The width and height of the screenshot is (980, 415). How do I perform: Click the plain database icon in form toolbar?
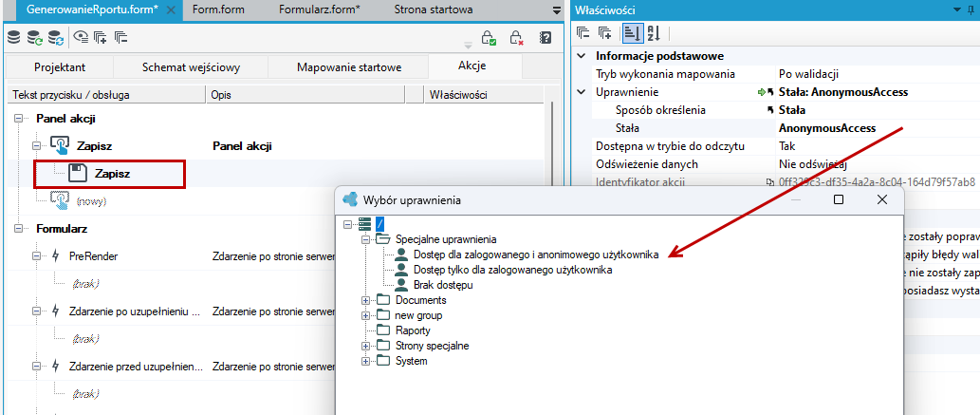[13, 38]
